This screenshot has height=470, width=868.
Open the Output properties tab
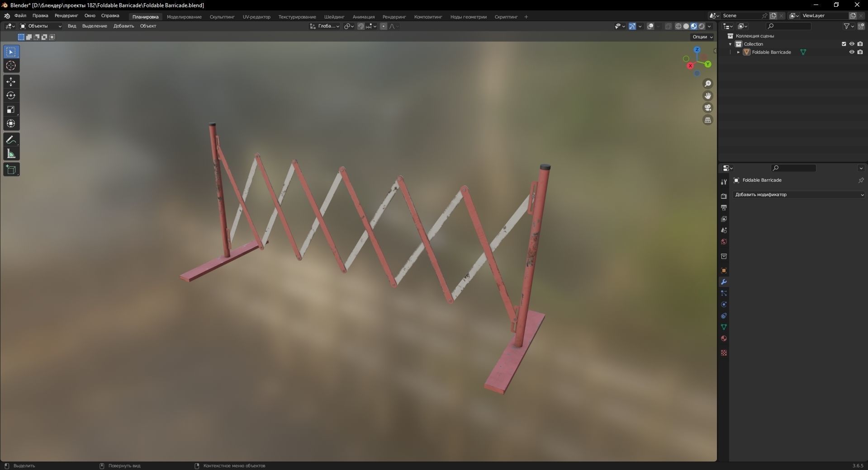coord(724,207)
